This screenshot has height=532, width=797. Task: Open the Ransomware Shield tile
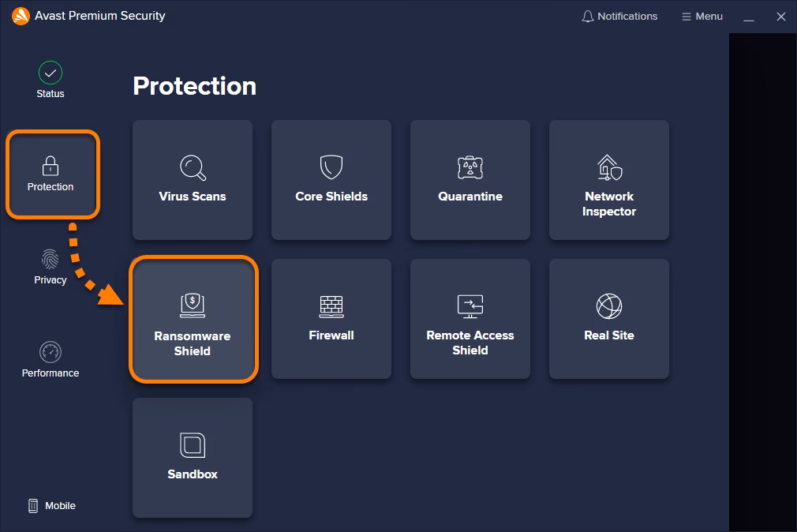point(193,320)
